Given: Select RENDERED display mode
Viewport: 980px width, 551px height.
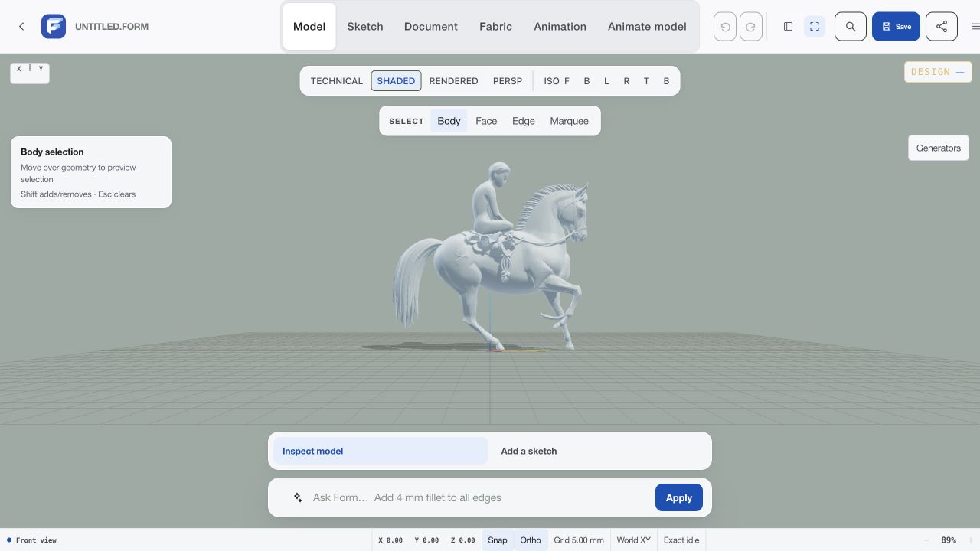Looking at the screenshot, I should [x=453, y=80].
